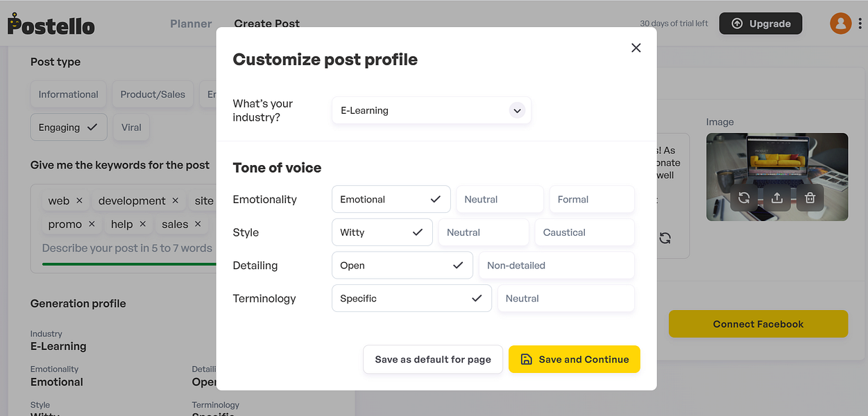
Task: Set Emotionality to Formal
Action: pos(591,199)
